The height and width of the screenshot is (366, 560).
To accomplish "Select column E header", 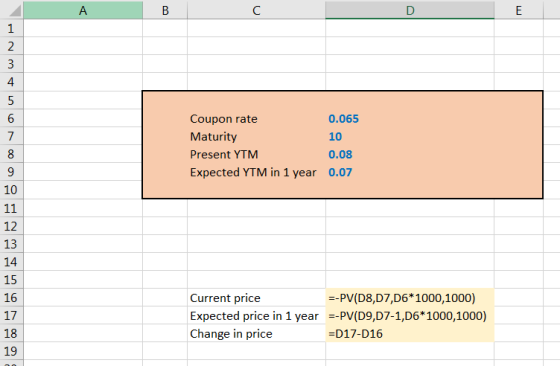I will tap(519, 10).
